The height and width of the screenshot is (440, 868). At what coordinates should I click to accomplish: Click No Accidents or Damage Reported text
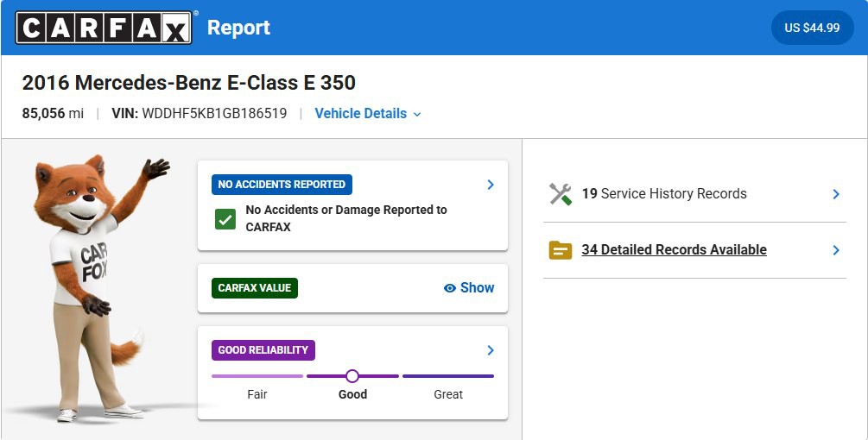(x=346, y=218)
